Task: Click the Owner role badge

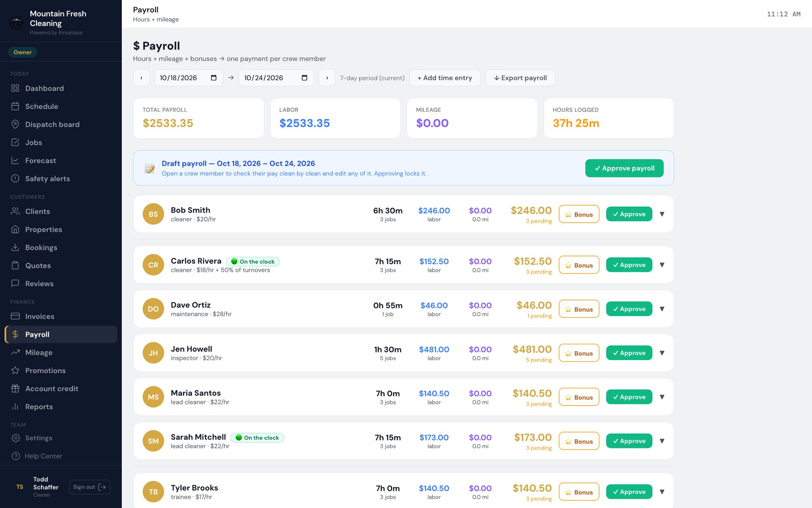Action: (x=23, y=52)
